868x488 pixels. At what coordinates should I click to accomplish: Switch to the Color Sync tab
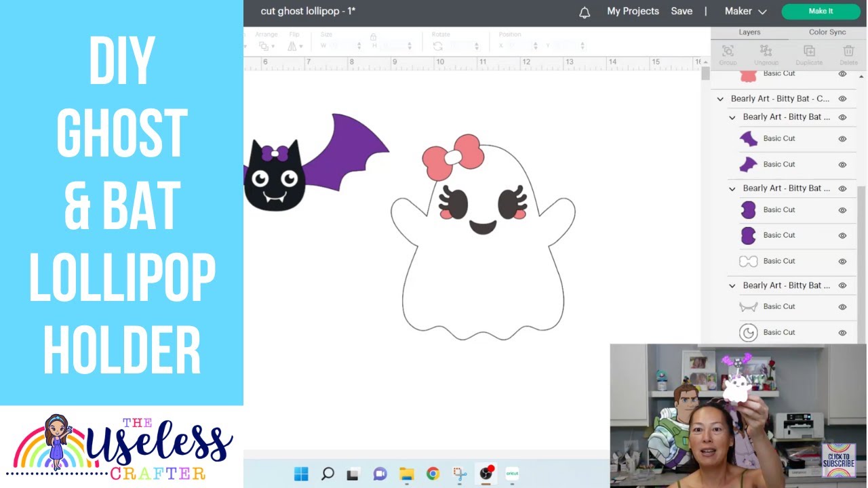pyautogui.click(x=827, y=32)
